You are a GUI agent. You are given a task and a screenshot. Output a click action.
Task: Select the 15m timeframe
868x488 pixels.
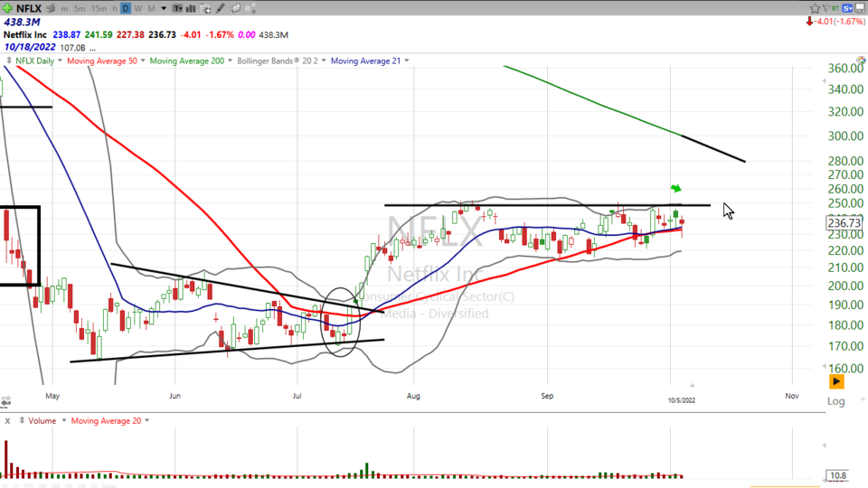pyautogui.click(x=99, y=8)
